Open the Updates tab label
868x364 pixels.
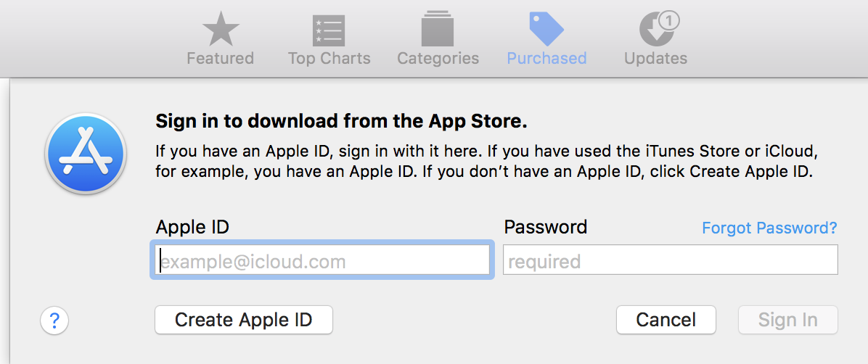tap(655, 59)
